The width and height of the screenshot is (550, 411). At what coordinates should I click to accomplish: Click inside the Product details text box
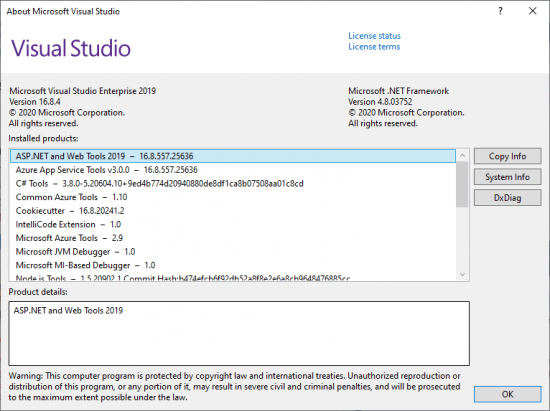tap(239, 333)
